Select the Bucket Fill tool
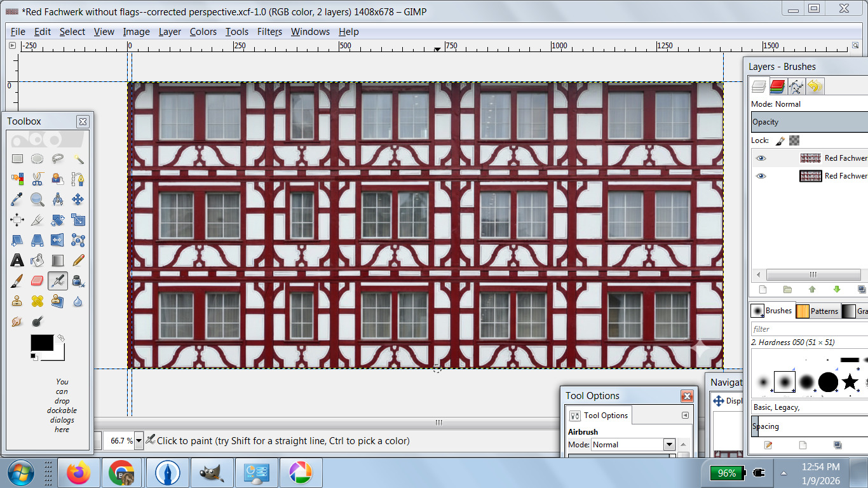868x488 pixels. [x=37, y=261]
